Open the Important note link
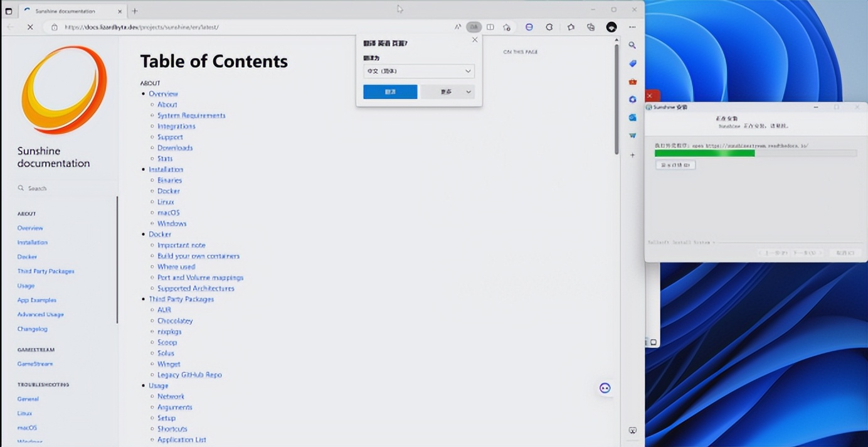Image resolution: width=868 pixels, height=447 pixels. pos(181,245)
